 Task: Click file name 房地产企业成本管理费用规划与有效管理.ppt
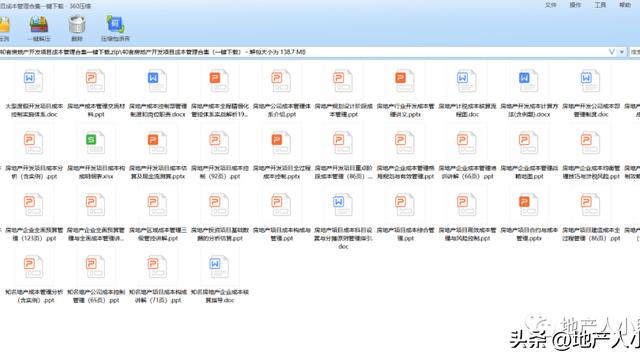[x=405, y=172]
